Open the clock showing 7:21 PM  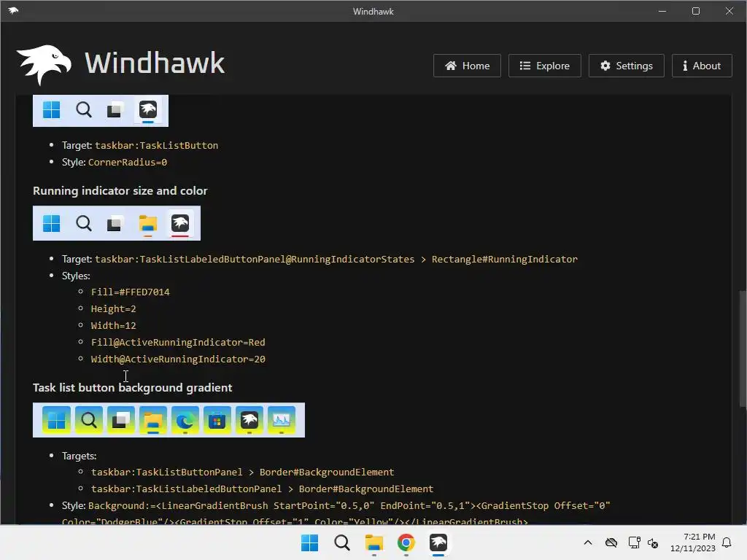(699, 537)
